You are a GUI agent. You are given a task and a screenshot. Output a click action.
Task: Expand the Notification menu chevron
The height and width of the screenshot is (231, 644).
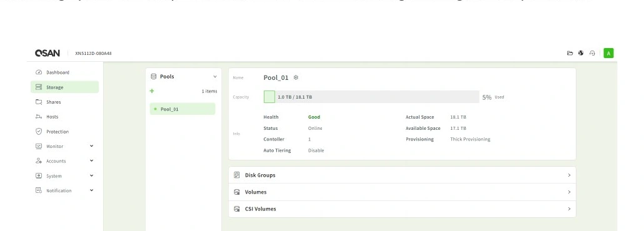tap(91, 190)
